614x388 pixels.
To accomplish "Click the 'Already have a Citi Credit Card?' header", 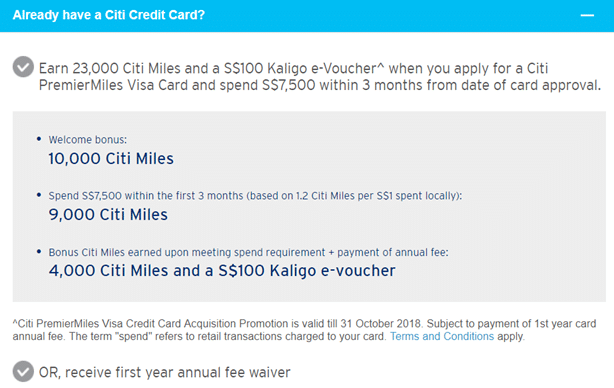I will [x=108, y=15].
